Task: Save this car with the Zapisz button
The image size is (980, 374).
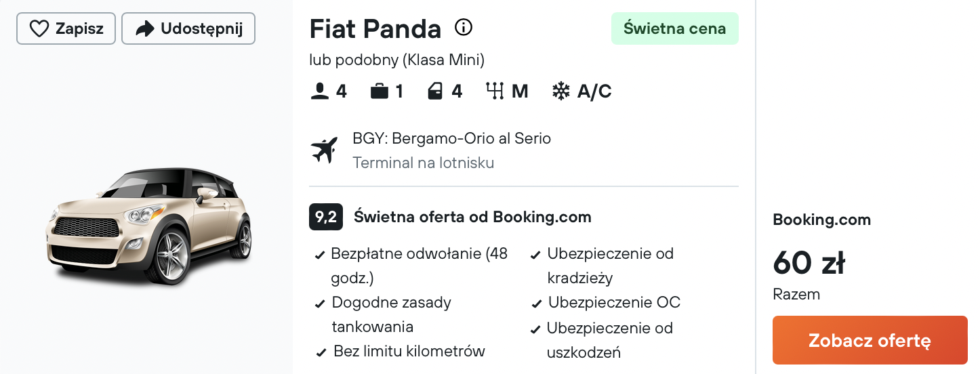Action: (66, 28)
